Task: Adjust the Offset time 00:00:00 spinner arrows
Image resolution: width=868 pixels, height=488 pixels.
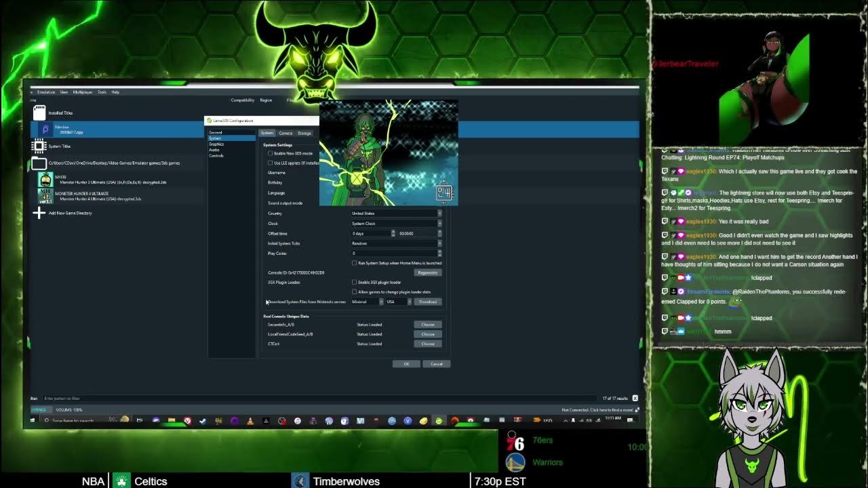Action: (x=439, y=233)
